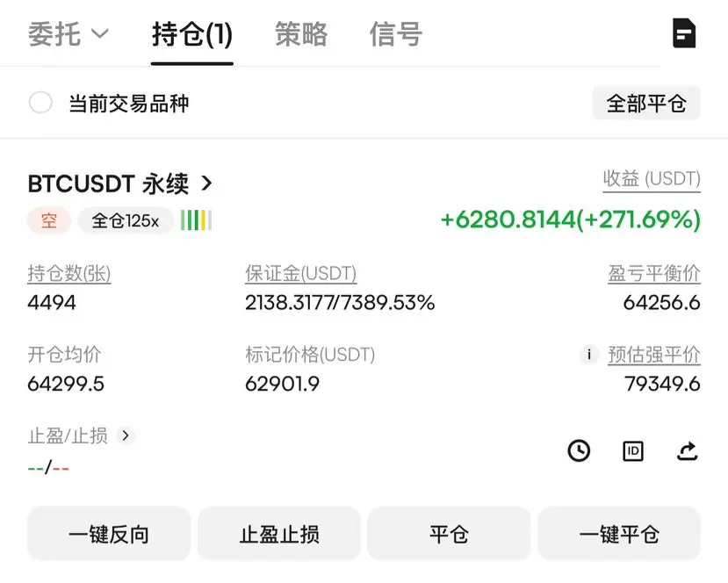The image size is (728, 583).
Task: Tap the --/-- take-profit stop-loss value
Action: [48, 468]
